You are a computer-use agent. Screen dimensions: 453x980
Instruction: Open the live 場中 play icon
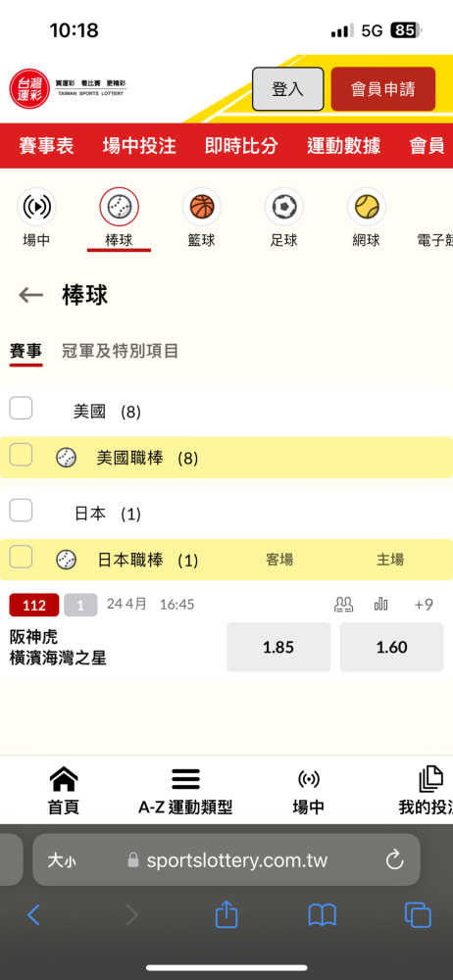coord(36,207)
